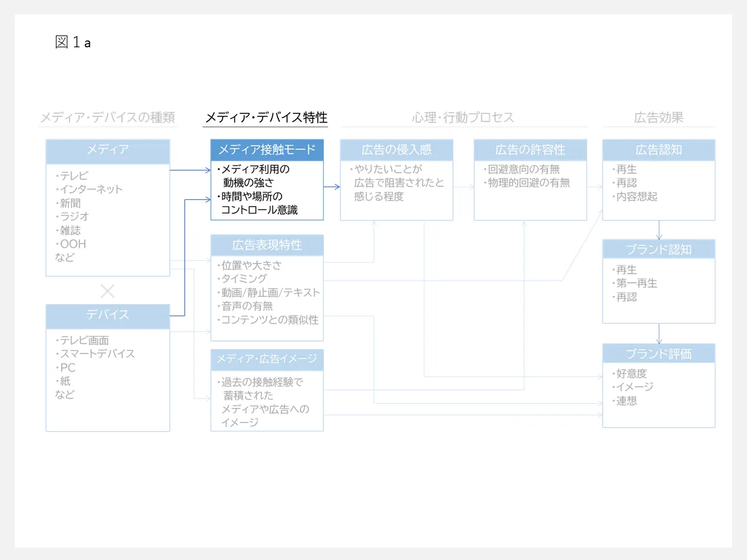The image size is (747, 560).
Task: Select the ブランド認知 header box
Action: (659, 250)
